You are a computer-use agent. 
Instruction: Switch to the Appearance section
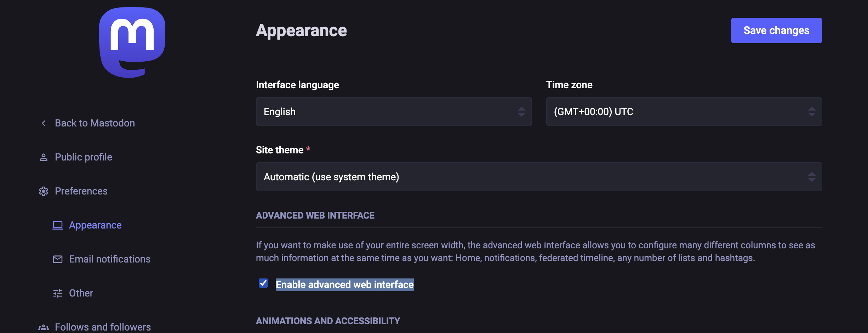(x=95, y=225)
